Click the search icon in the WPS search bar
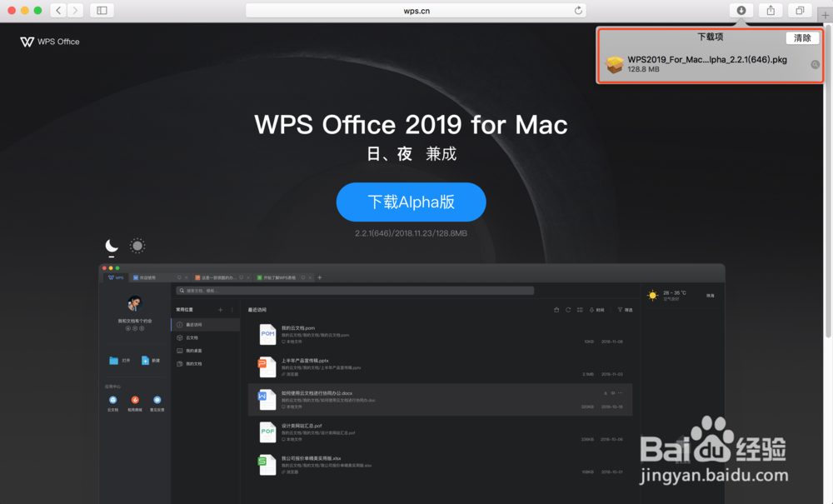Image resolution: width=833 pixels, height=504 pixels. pyautogui.click(x=182, y=290)
